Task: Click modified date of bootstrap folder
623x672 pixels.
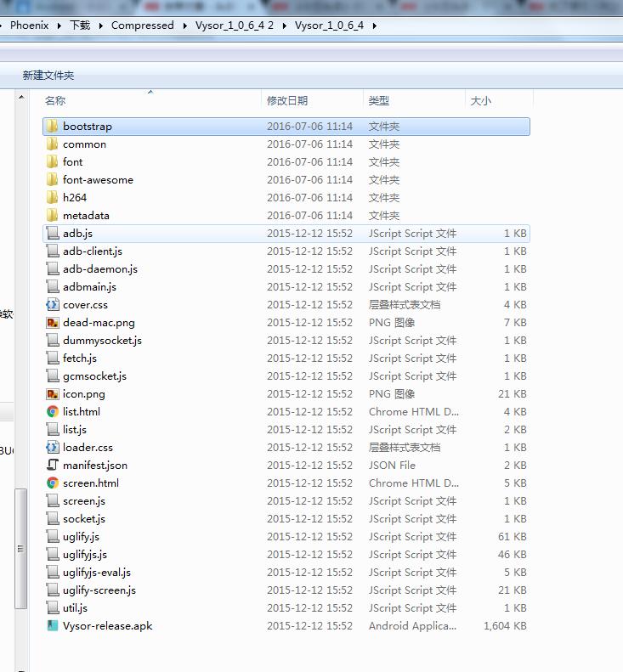Action: pyautogui.click(x=309, y=126)
